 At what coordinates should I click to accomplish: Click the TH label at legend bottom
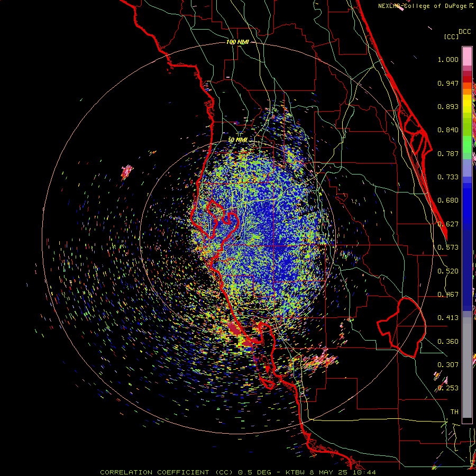[x=454, y=412]
